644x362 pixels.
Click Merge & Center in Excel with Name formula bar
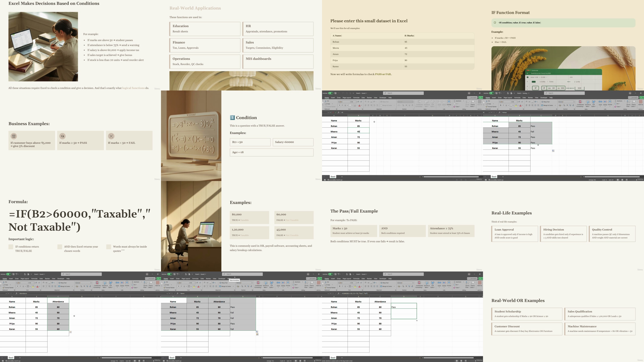[x=226, y=286]
